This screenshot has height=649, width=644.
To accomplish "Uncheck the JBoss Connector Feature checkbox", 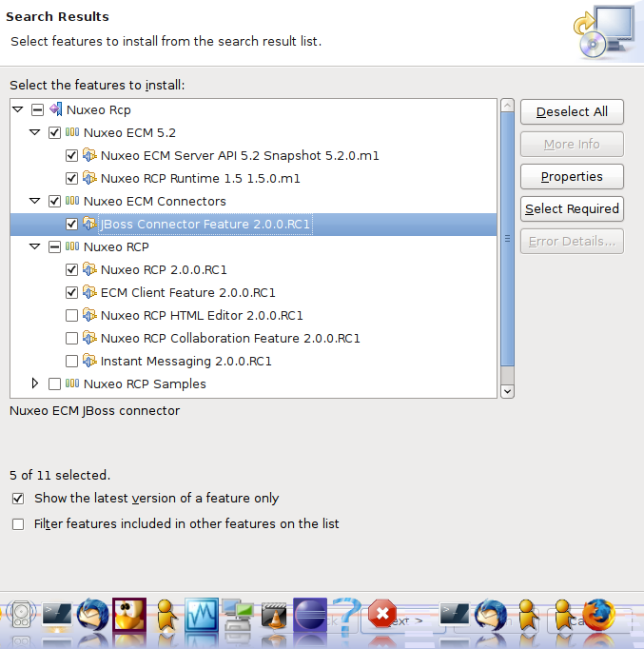I will (71, 224).
